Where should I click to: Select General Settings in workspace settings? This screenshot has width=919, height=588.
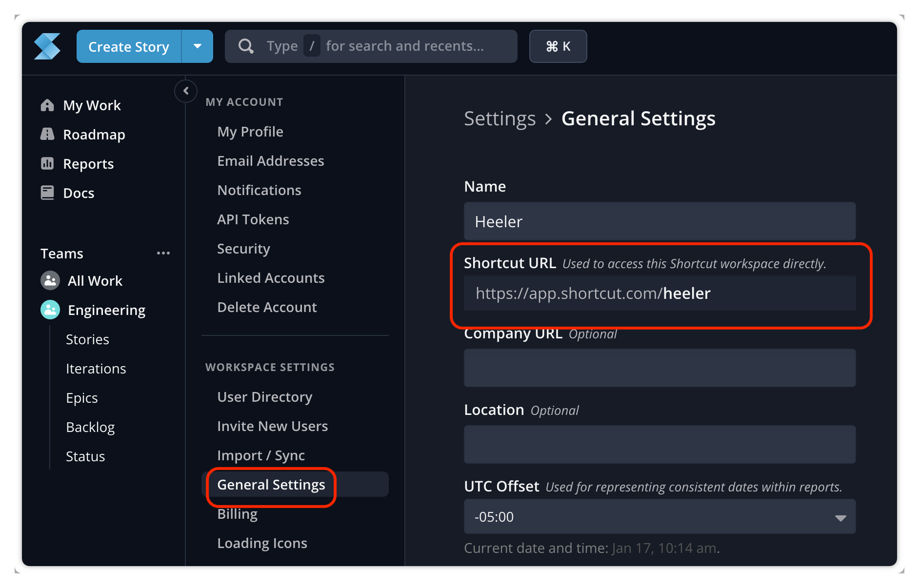(x=295, y=485)
